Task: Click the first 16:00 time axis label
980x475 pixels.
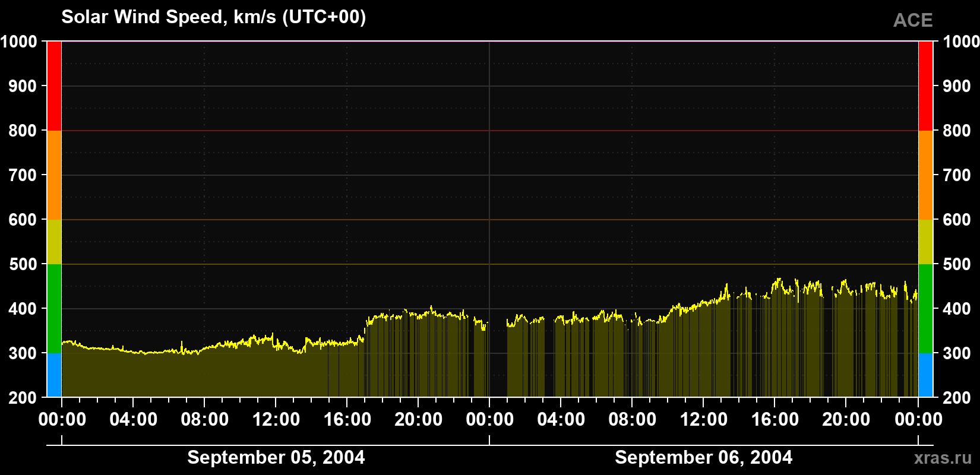Action: [x=347, y=419]
